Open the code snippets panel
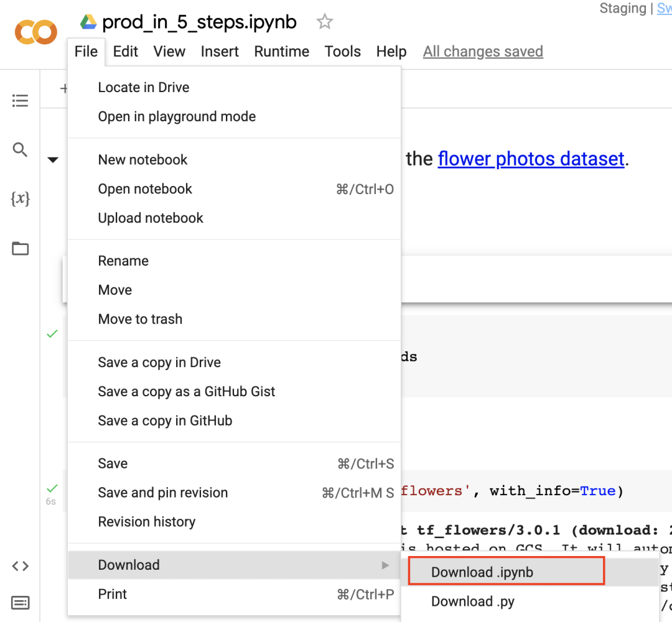Screen dimensions: 672x622 click(21, 566)
